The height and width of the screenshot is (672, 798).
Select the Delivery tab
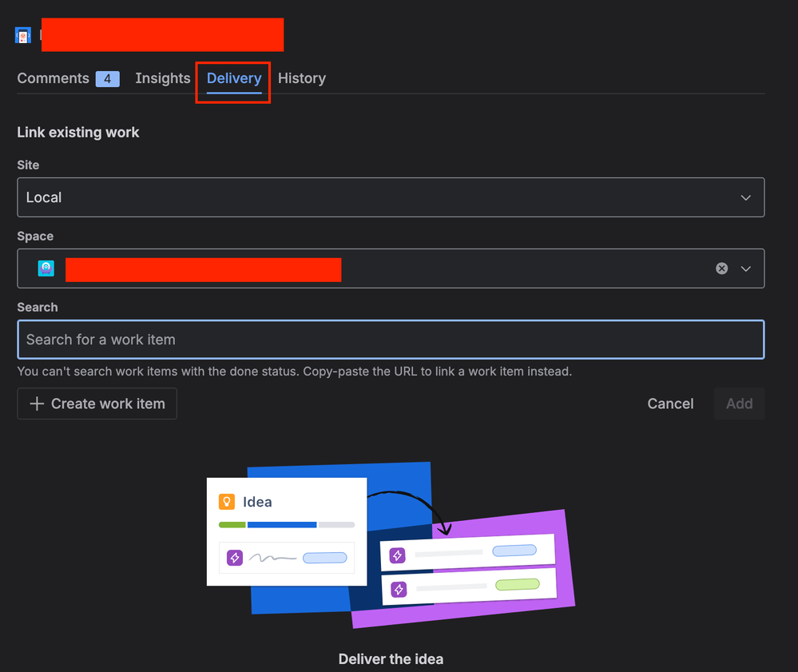point(233,78)
